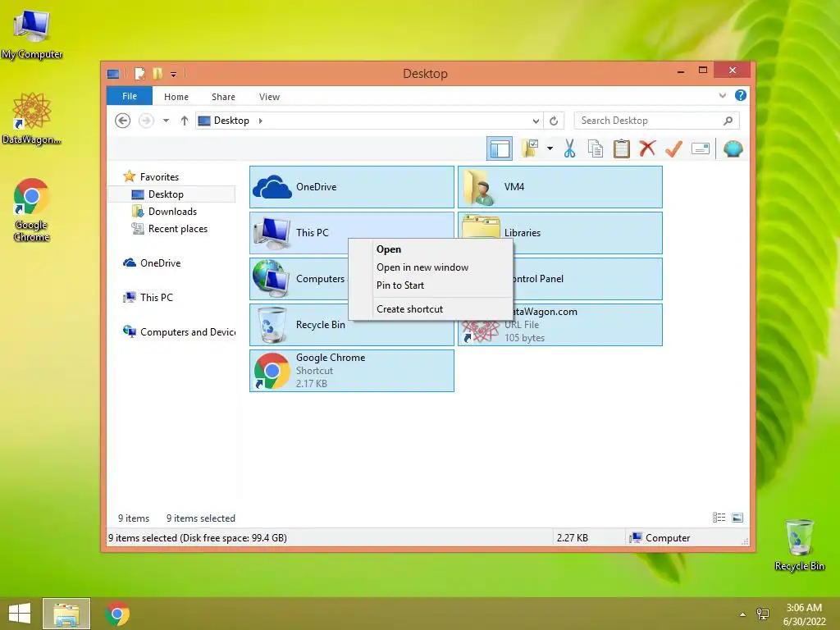Select the Google Chrome shortcut tile

click(352, 371)
